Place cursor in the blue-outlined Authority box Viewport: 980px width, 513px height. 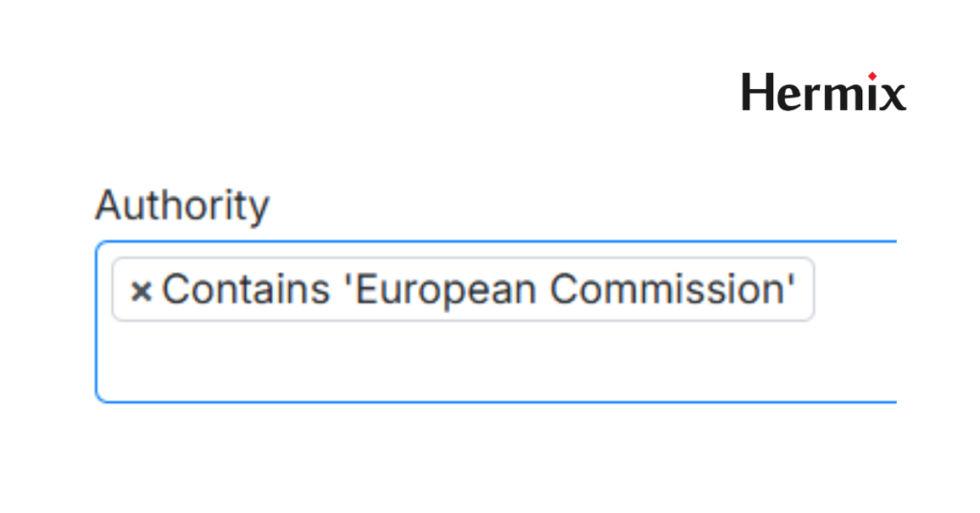click(x=574, y=364)
